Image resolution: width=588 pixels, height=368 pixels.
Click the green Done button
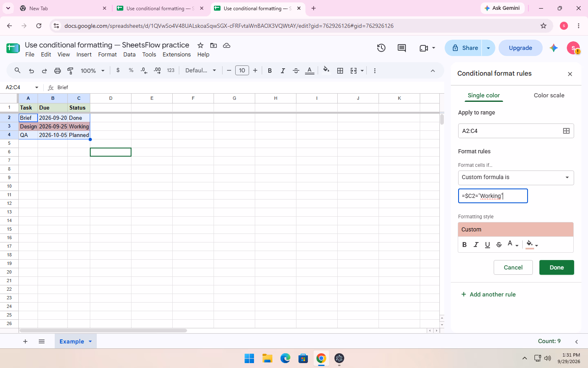(x=557, y=267)
